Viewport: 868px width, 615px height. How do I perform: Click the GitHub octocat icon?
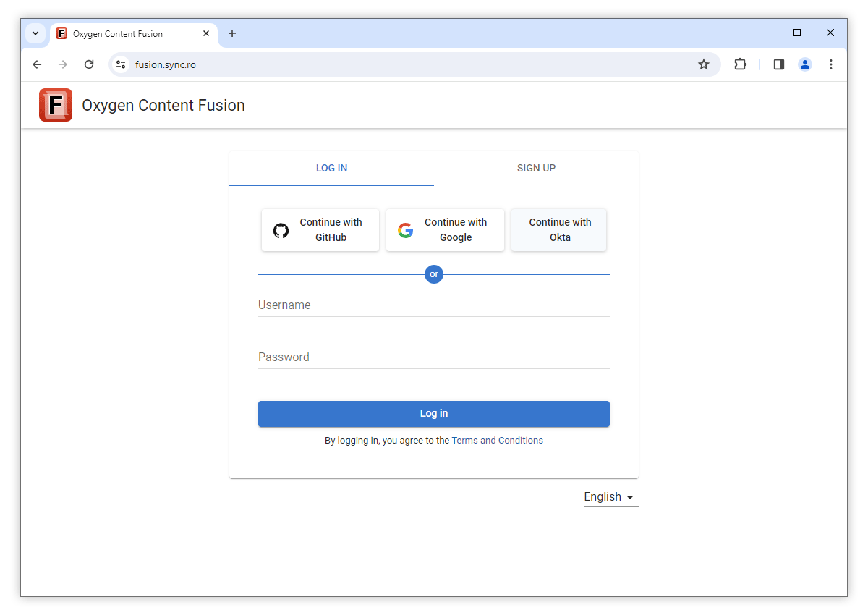[x=281, y=231]
